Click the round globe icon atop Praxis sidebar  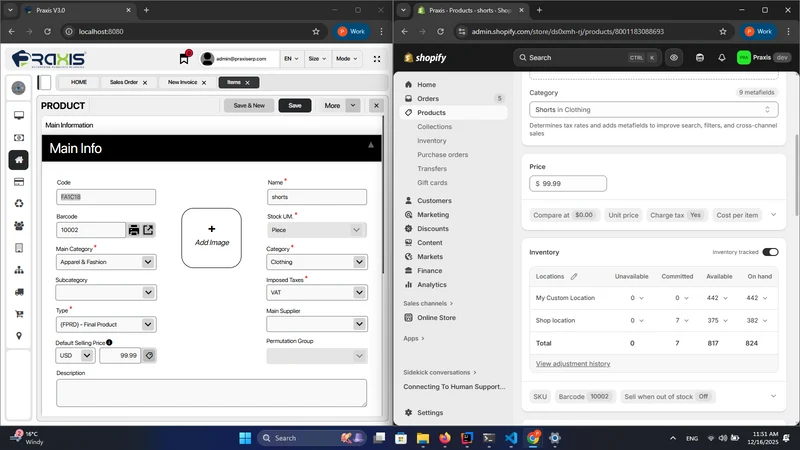tap(18, 88)
